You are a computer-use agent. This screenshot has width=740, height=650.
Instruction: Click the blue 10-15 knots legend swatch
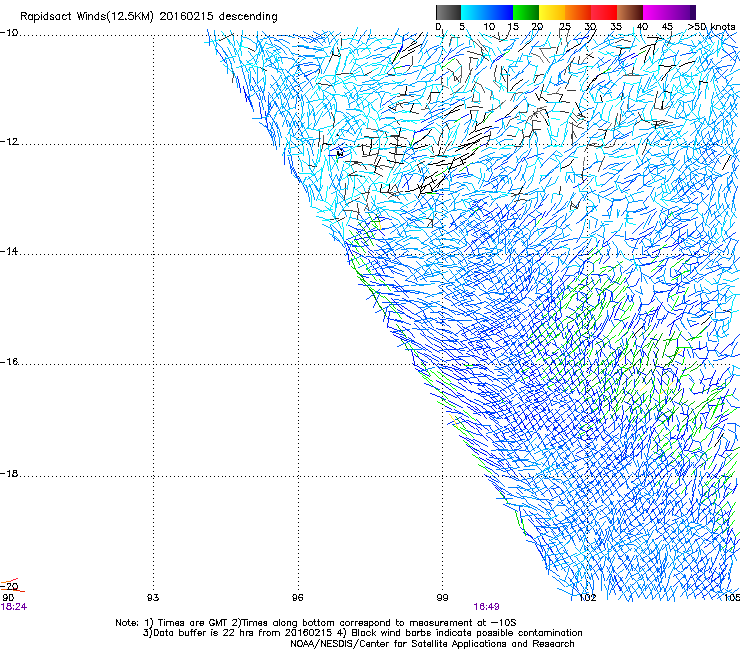click(500, 12)
